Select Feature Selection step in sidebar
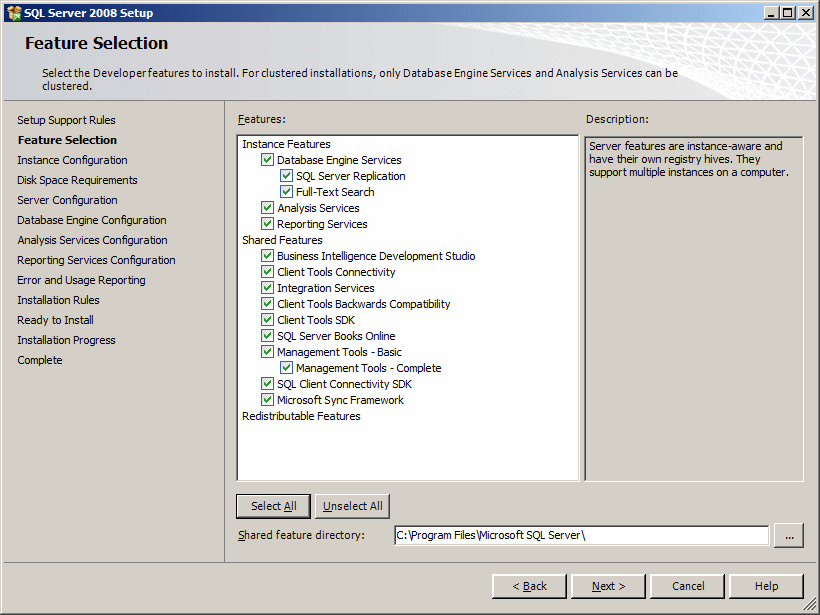Viewport: 820px width, 615px height. [x=67, y=140]
